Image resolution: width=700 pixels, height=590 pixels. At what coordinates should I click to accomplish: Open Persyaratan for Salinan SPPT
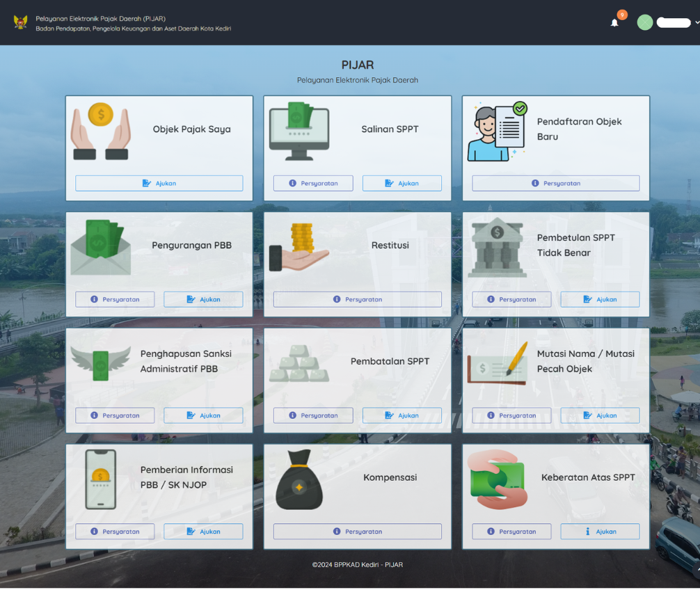(313, 184)
